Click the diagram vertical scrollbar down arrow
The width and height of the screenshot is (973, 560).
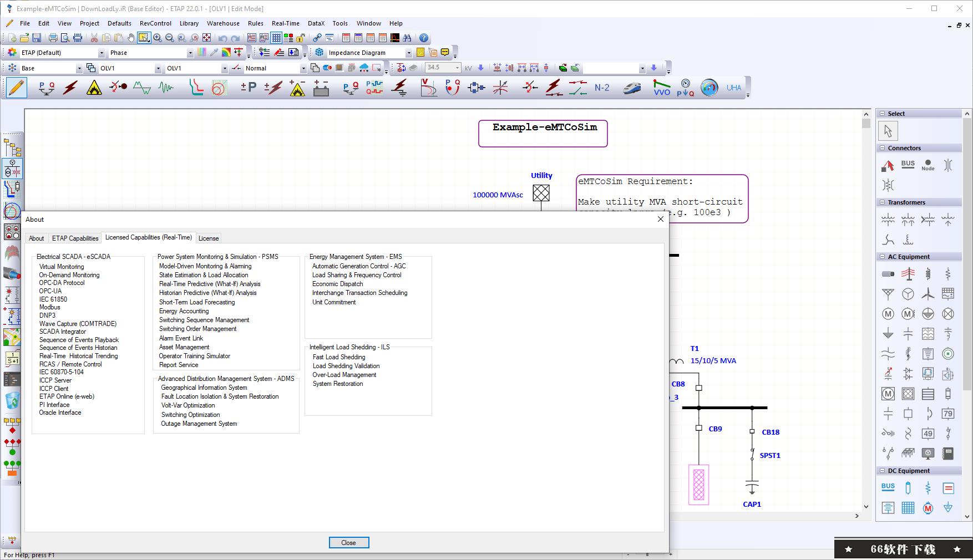click(x=866, y=507)
